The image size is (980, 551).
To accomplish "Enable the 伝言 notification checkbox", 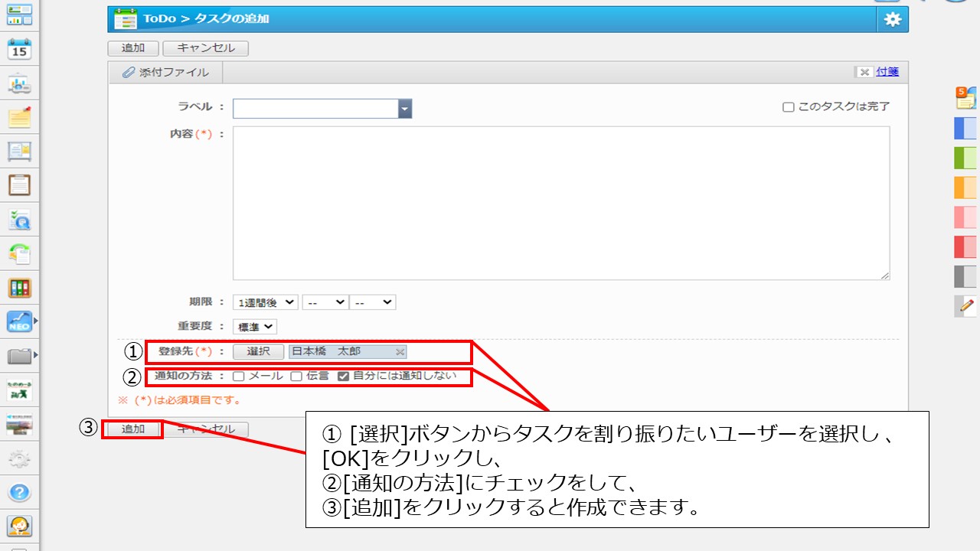I will coord(296,376).
